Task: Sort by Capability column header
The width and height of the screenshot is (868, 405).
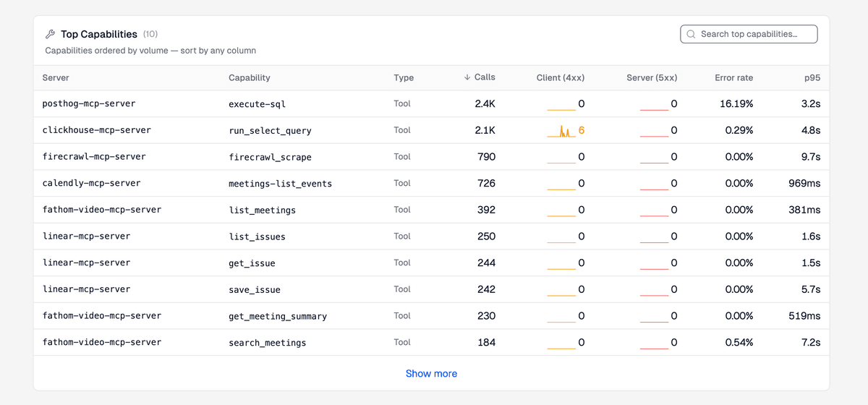Action: point(250,77)
